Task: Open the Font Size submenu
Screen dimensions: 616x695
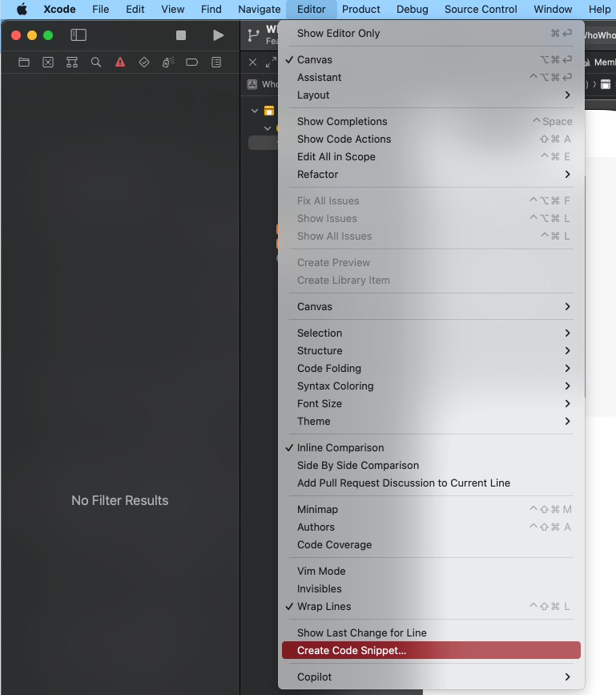Action: tap(431, 404)
